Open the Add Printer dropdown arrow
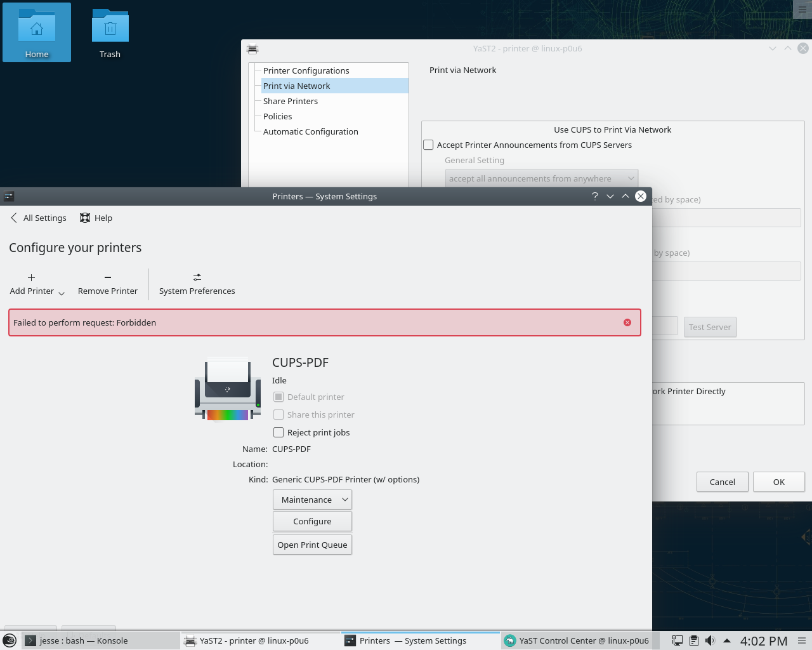This screenshot has width=812, height=650. coord(62,293)
